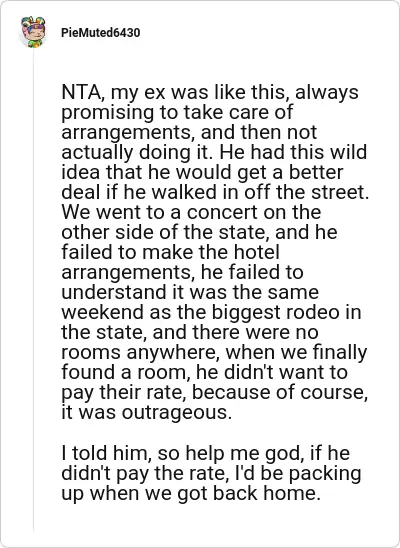Click the first paragraph of the comment

coord(215,252)
